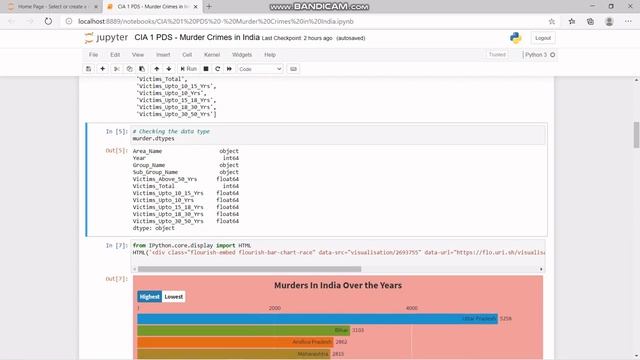Click the Out[5] output prompt area
This screenshot has width=640, height=360.
point(117,151)
